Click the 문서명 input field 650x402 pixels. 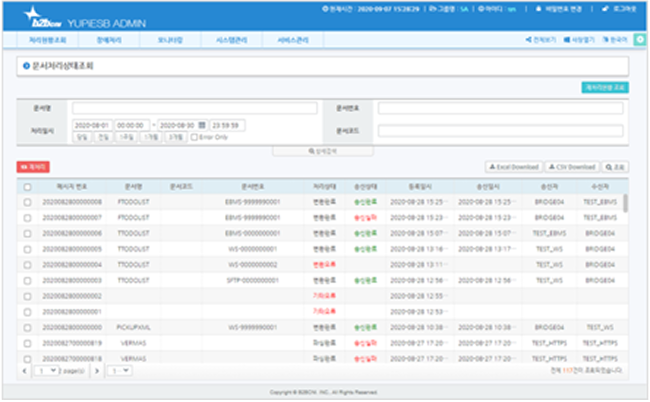(x=195, y=108)
